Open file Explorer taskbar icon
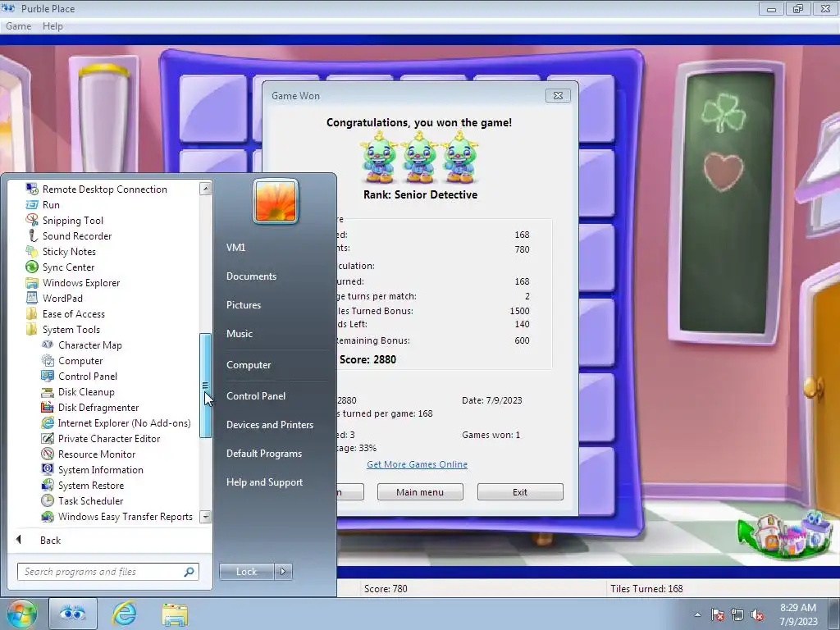The height and width of the screenshot is (630, 840). click(175, 614)
